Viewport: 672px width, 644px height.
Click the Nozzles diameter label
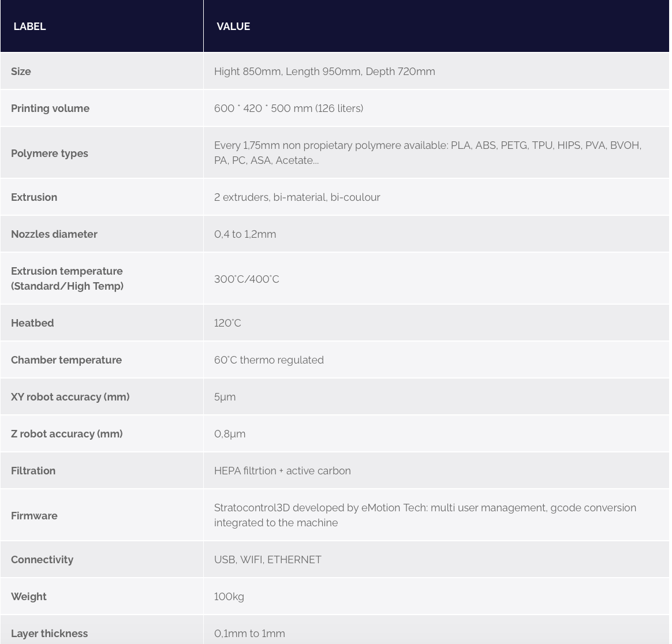click(x=54, y=234)
